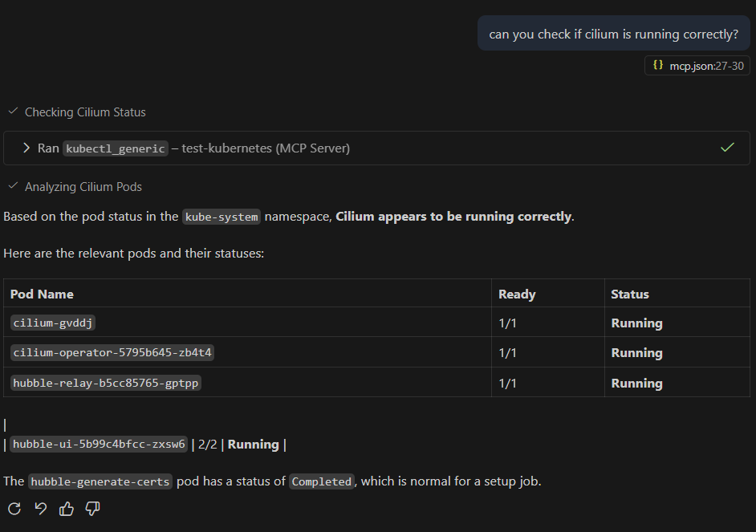
Task: Select the hubble-relay-b5cc85765-gptpp pod name
Action: 106,383
